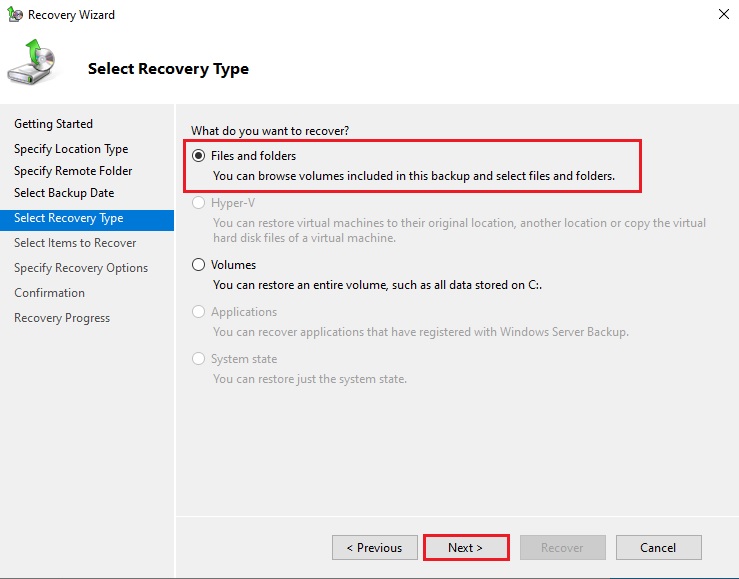Return to the Select Backup Date step
Screen dimensions: 739x579
pyautogui.click(x=64, y=193)
